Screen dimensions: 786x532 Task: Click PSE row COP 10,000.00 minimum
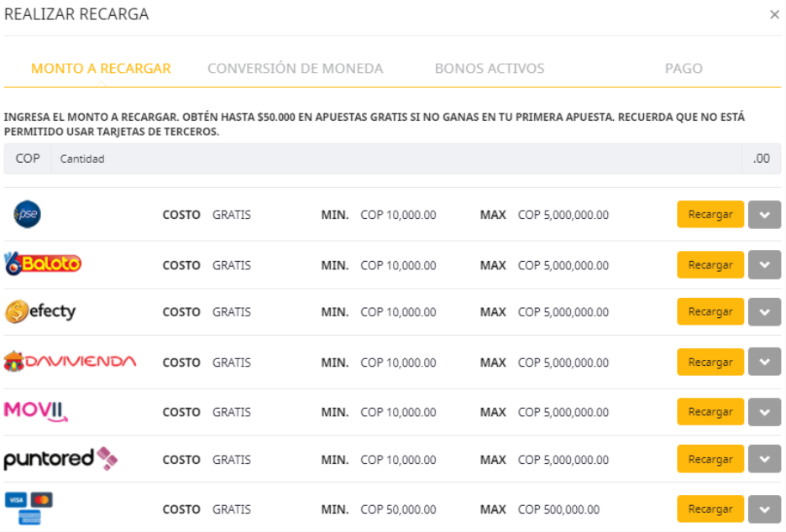coord(398,215)
